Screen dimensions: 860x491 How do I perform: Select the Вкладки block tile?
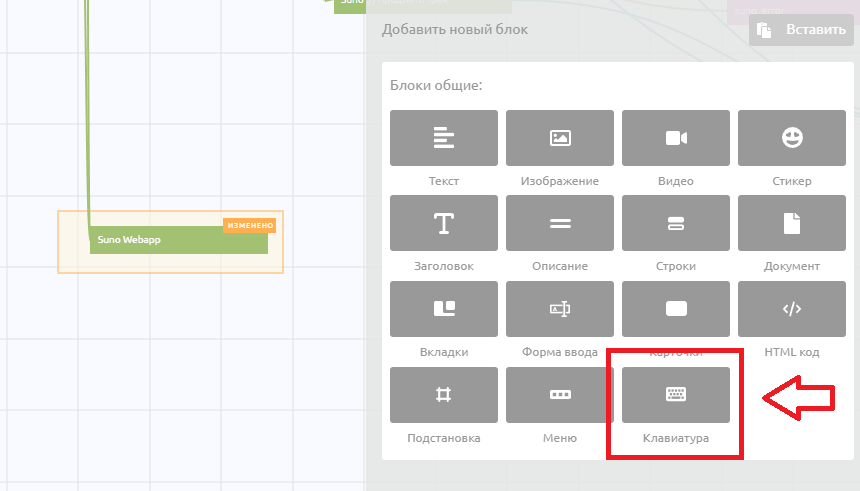[x=443, y=309]
